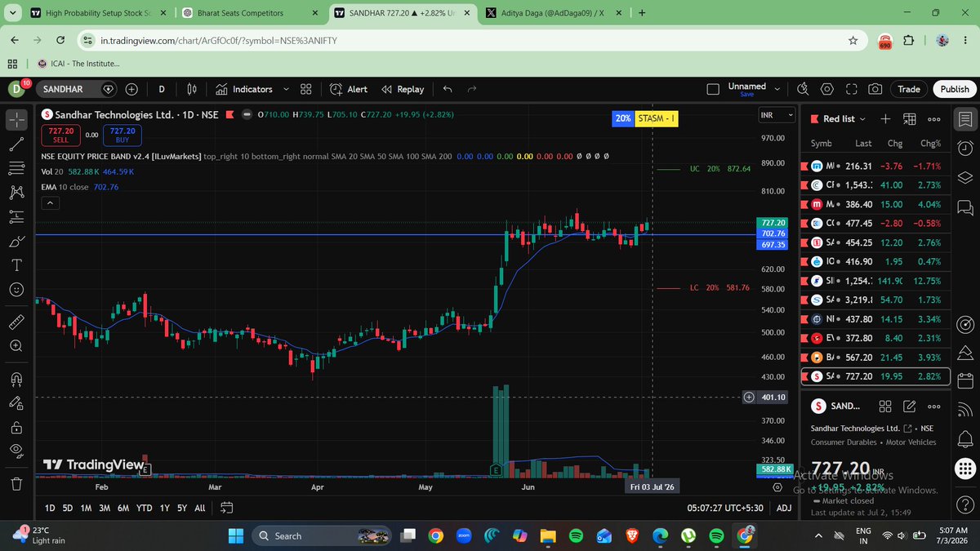Open the INR currency dropdown
The height and width of the screenshot is (551, 980).
click(776, 115)
